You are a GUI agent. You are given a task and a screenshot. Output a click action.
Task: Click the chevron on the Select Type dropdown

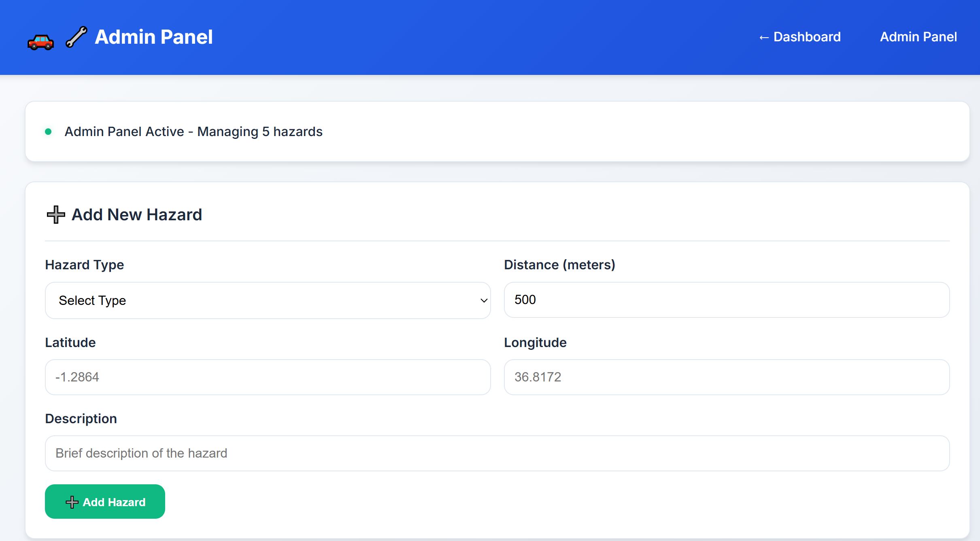[x=483, y=300]
